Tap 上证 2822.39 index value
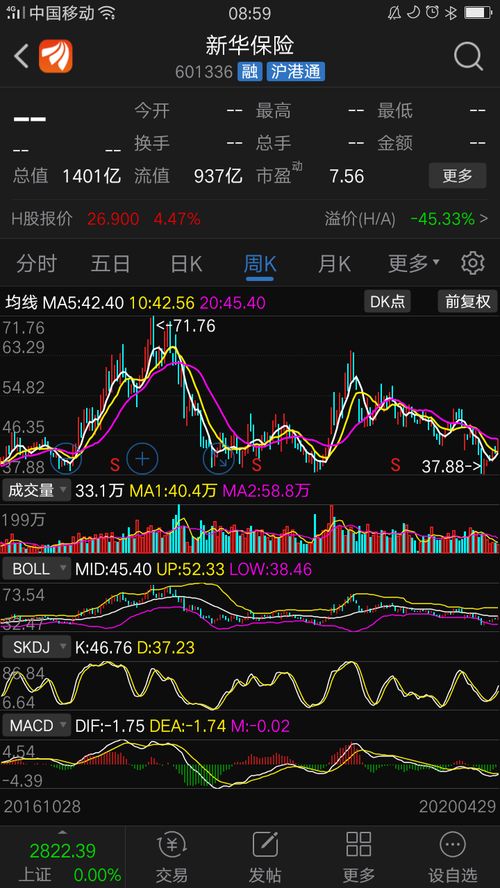Viewport: 500px width, 888px height. [x=63, y=851]
